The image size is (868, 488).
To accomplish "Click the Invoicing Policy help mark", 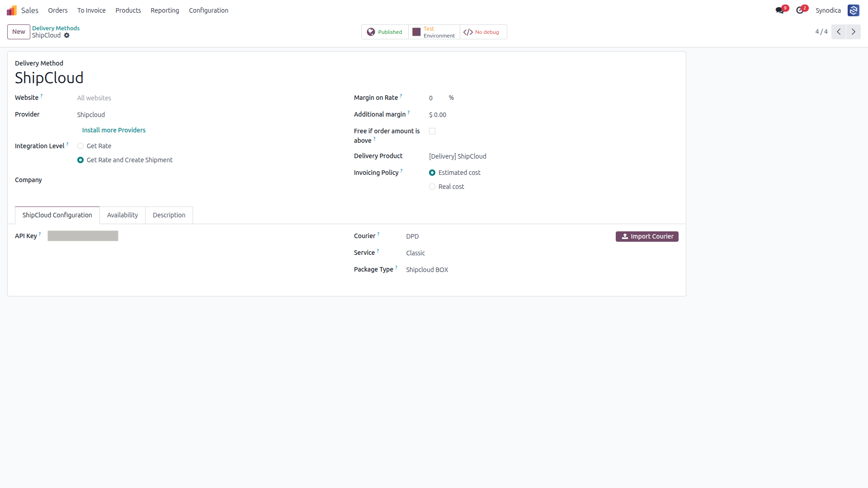I will (x=401, y=171).
